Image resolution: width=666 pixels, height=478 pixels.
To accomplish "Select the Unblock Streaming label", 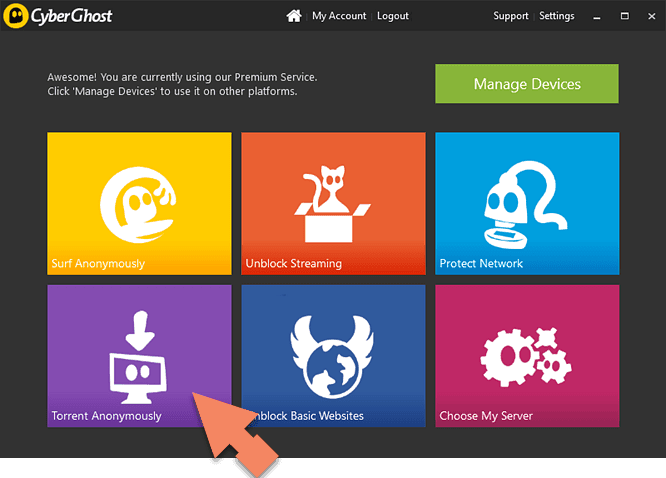I will click(x=293, y=264).
